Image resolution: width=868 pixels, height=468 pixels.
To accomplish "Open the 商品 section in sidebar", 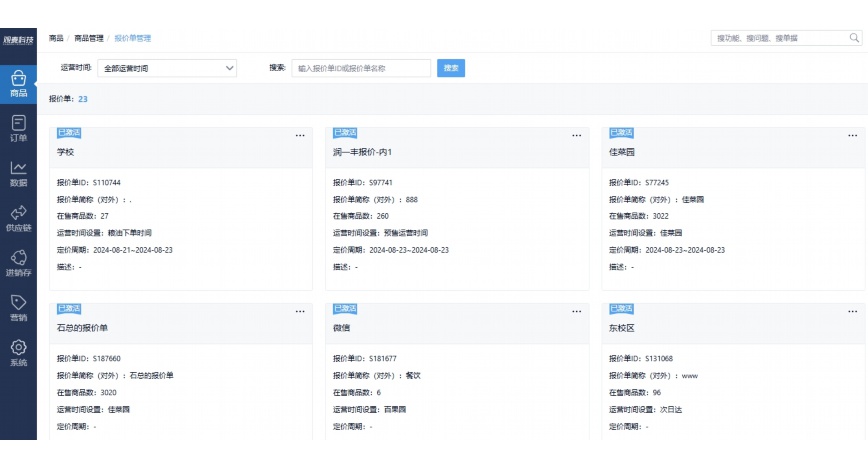I will click(18, 84).
